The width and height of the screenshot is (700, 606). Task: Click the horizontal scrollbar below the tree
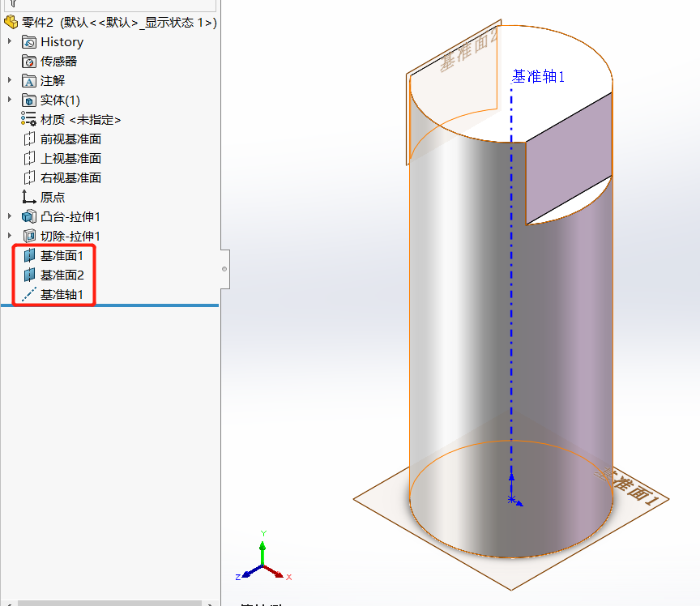(x=105, y=602)
